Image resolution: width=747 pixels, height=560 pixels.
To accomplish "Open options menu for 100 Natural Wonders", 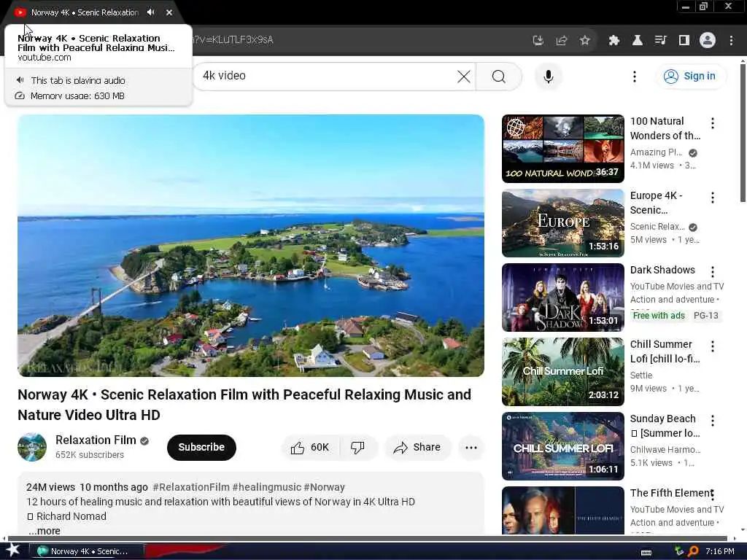I will [712, 123].
